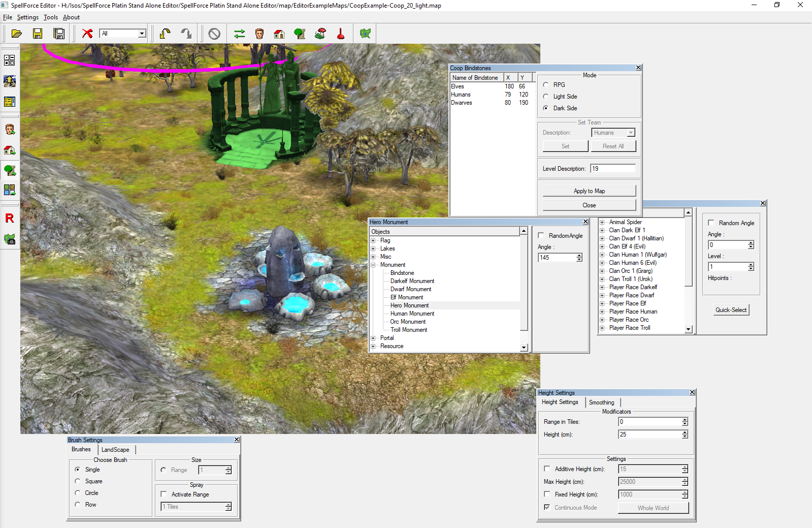Click the house icon in top toolbar
The width and height of the screenshot is (812, 528).
279,34
